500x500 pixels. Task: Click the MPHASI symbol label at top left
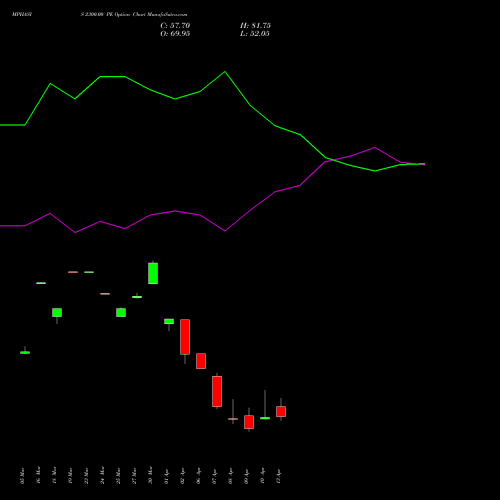(x=22, y=15)
